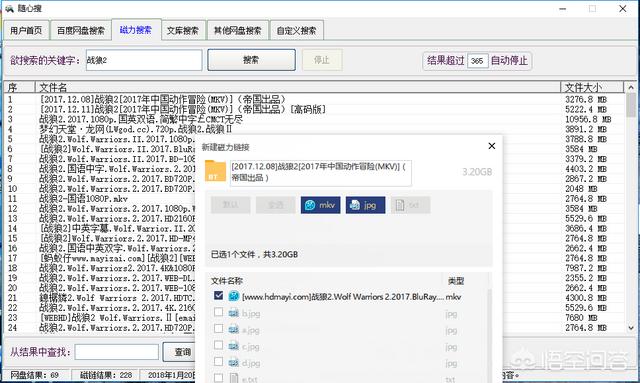
Task: Check the b.jpg file checkbox
Action: pyautogui.click(x=218, y=312)
